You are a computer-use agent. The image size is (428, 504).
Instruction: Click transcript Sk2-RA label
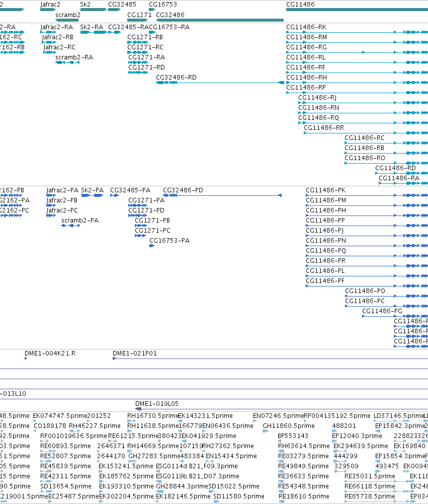92,27
